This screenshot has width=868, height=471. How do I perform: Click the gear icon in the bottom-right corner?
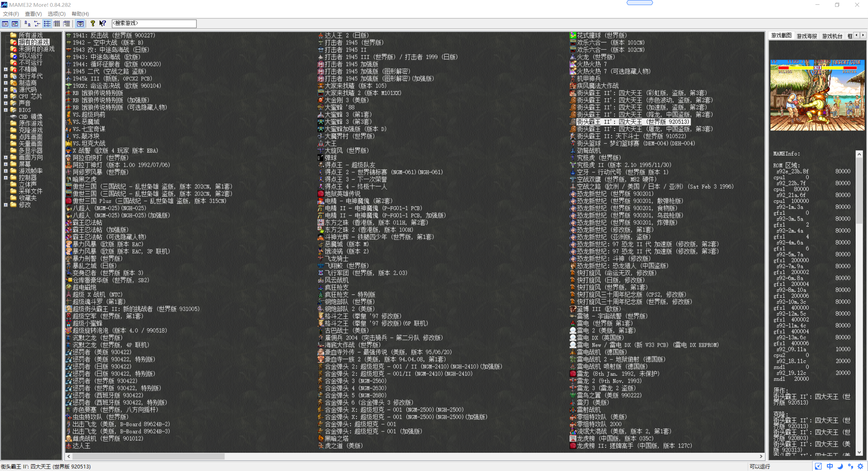coord(861,466)
